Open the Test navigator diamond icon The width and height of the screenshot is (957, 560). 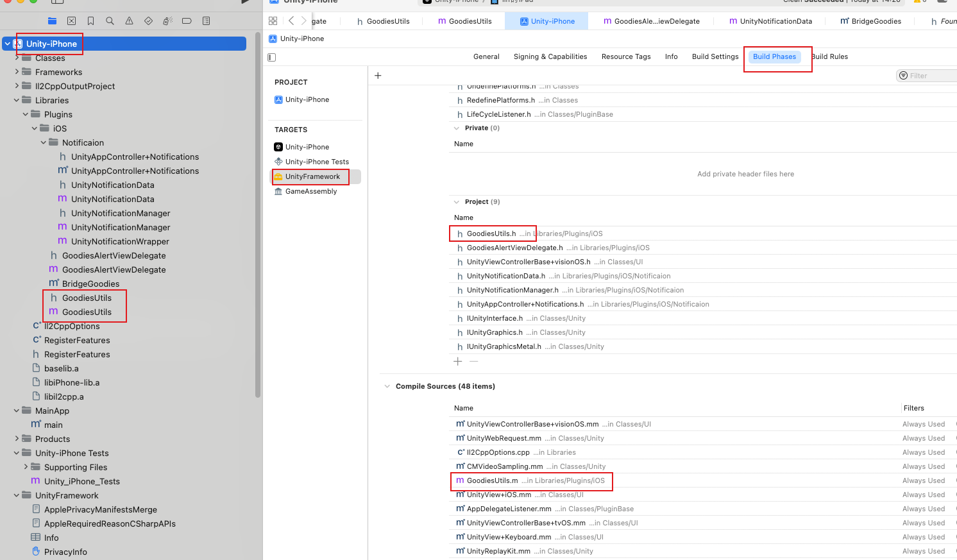pyautogui.click(x=149, y=21)
